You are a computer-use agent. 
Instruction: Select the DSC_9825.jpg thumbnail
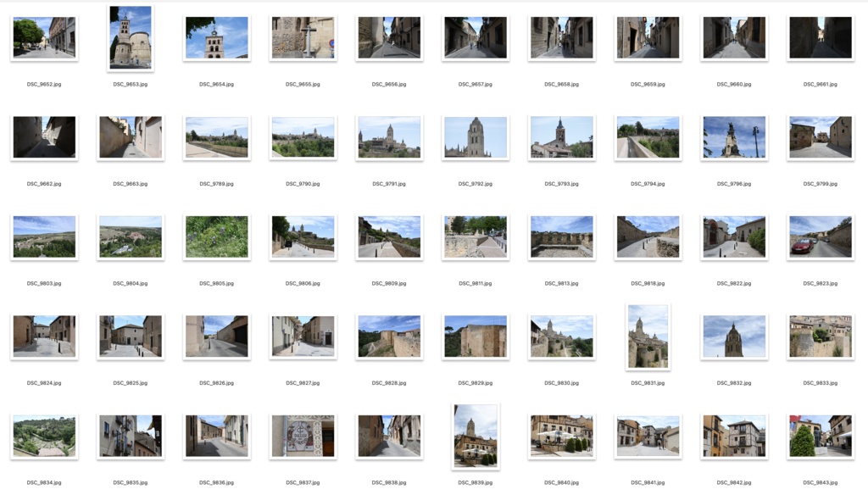[130, 336]
